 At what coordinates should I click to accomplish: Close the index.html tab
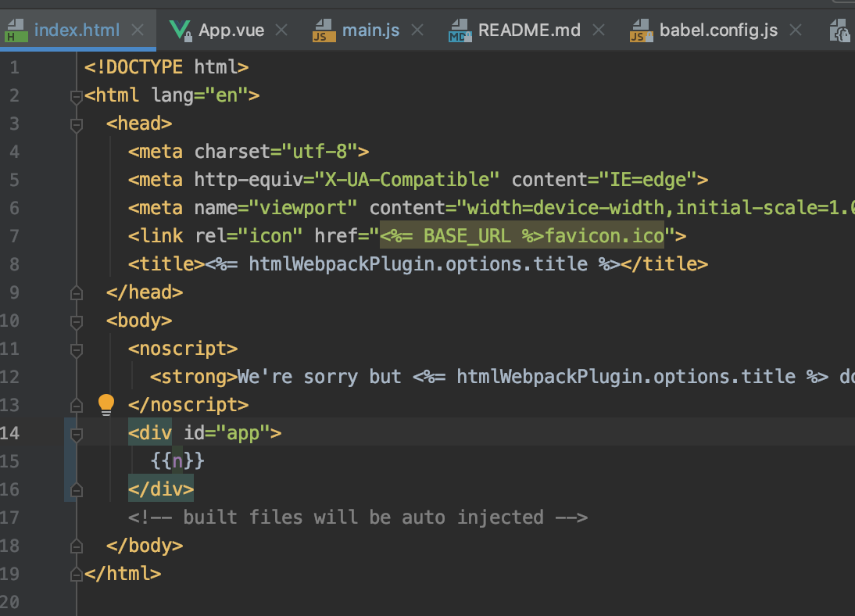tap(138, 30)
